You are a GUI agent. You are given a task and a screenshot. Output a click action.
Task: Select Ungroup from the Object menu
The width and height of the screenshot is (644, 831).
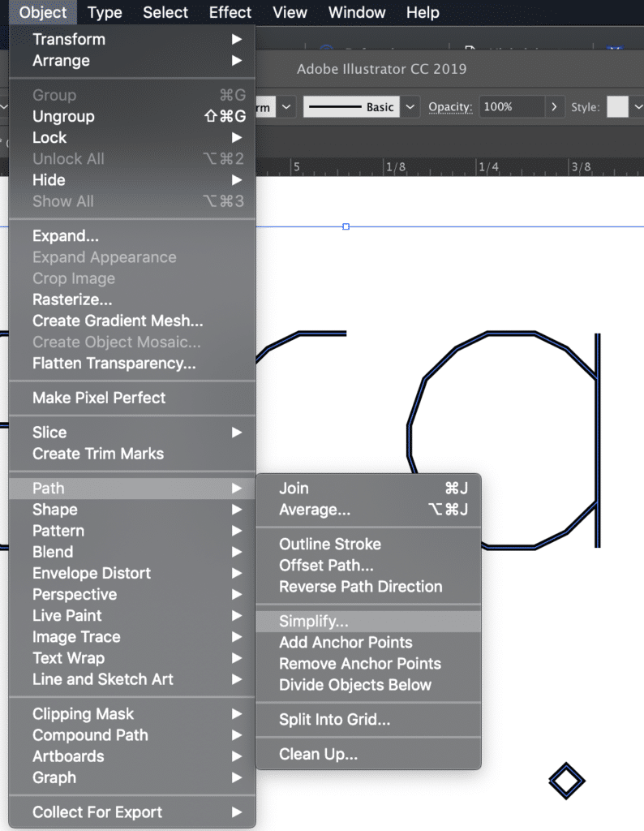click(x=132, y=116)
